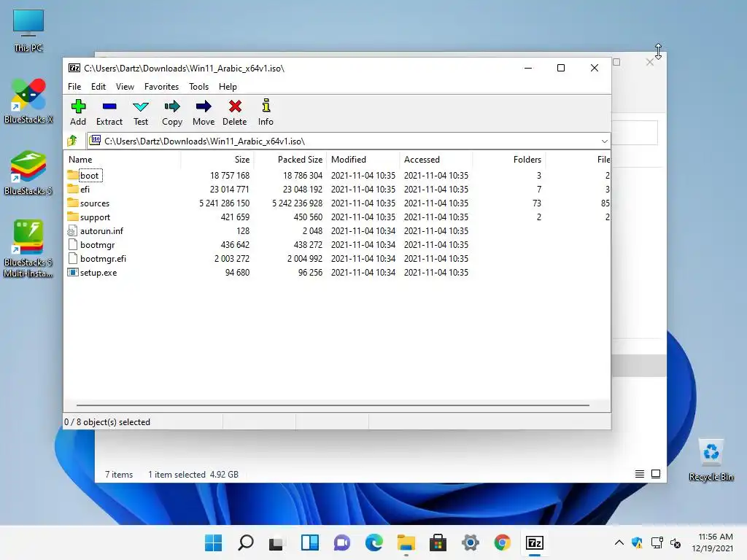Open Google Chrome from taskbar
Screen dimensions: 747x560
pyautogui.click(x=502, y=542)
